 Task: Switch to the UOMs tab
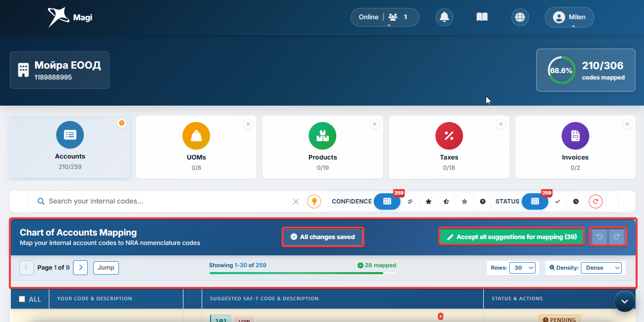pos(196,147)
